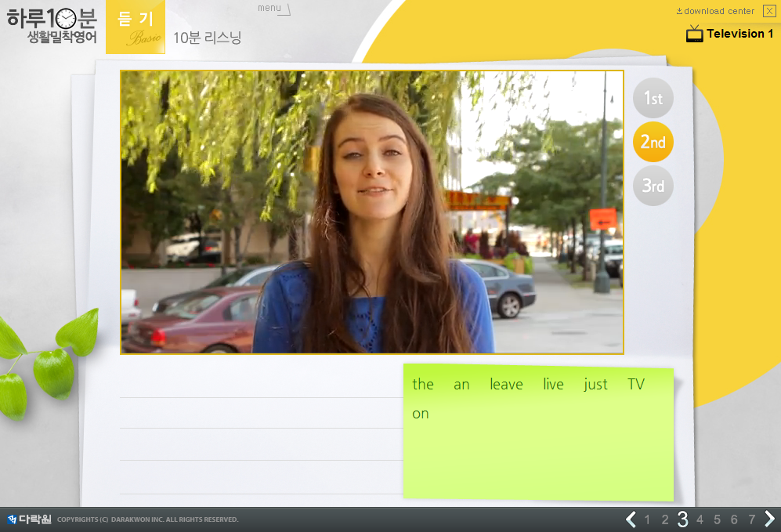Viewport: 781px width, 532px height.
Task: Click the next page arrow
Action: click(x=769, y=519)
